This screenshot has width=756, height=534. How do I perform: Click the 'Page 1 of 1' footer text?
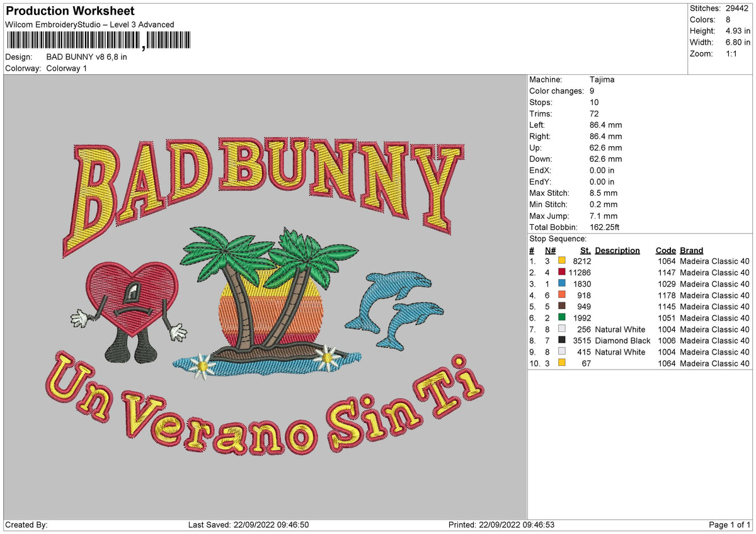point(730,525)
